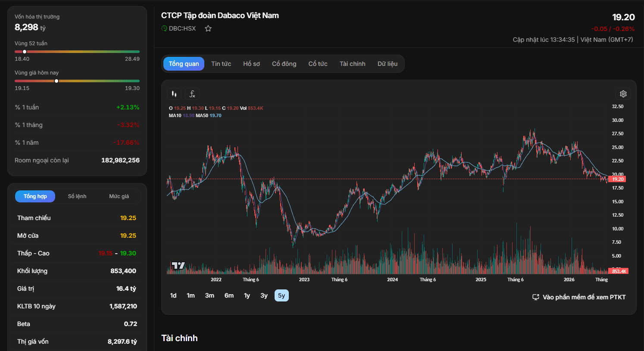Screen dimensions: 644x351
Task: Choose the 1y timeframe option
Action: pos(247,295)
